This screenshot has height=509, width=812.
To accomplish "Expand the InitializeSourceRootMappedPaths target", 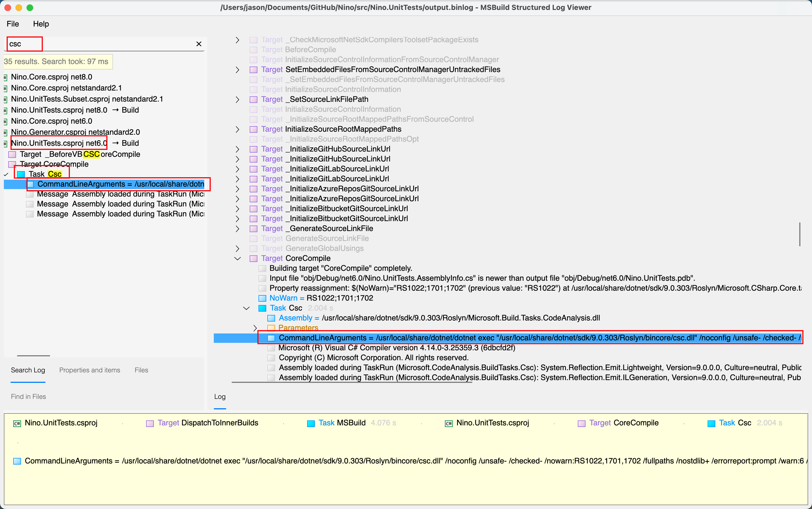I will click(238, 129).
